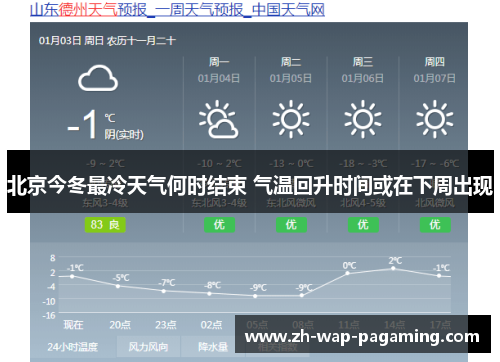Click the 现在 time axis label
Image resolution: width=500 pixels, height=362 pixels.
[73, 325]
